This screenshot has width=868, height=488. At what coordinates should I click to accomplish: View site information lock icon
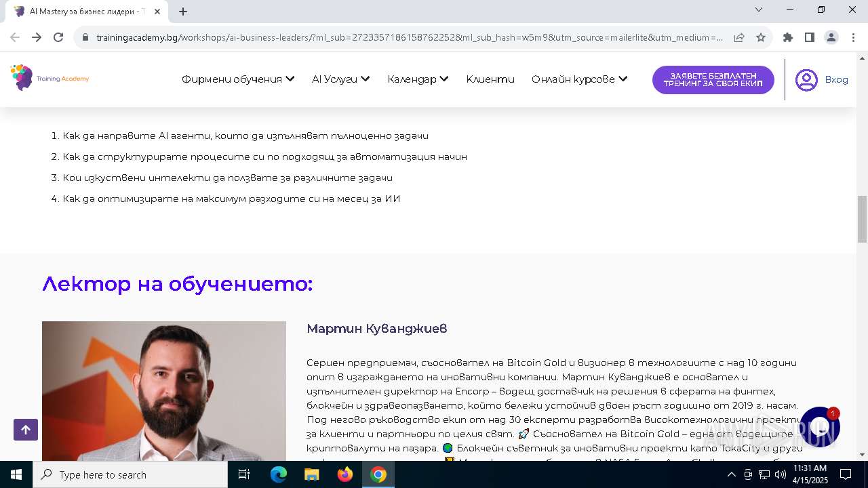coord(85,38)
